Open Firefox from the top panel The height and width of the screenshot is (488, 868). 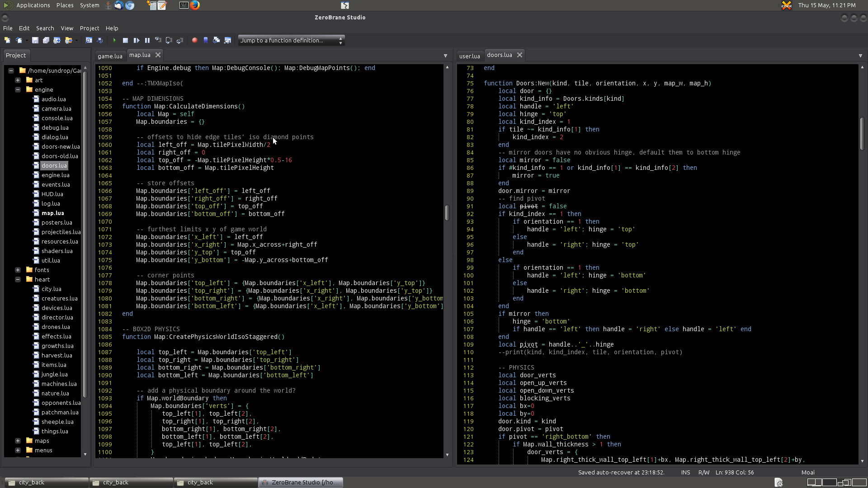195,5
